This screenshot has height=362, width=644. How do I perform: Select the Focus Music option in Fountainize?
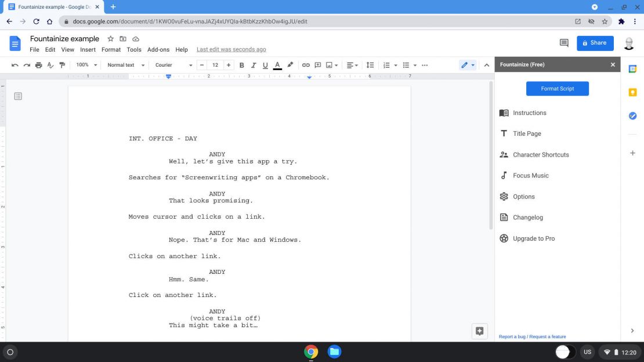[x=530, y=175]
